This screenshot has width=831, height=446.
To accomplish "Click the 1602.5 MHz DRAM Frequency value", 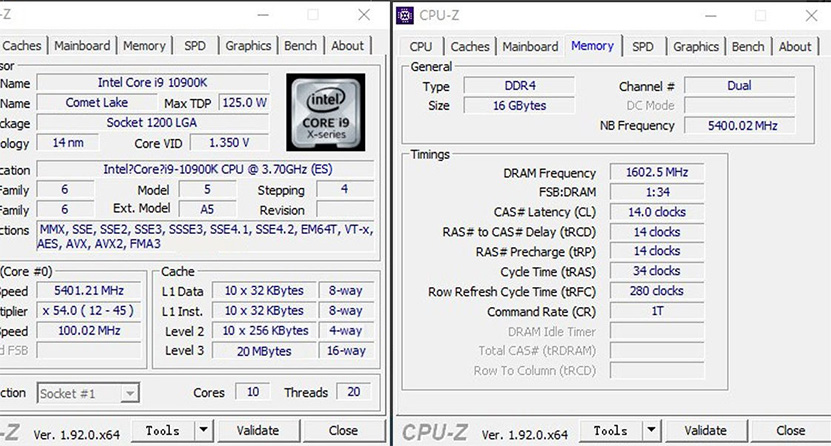I will [x=657, y=172].
